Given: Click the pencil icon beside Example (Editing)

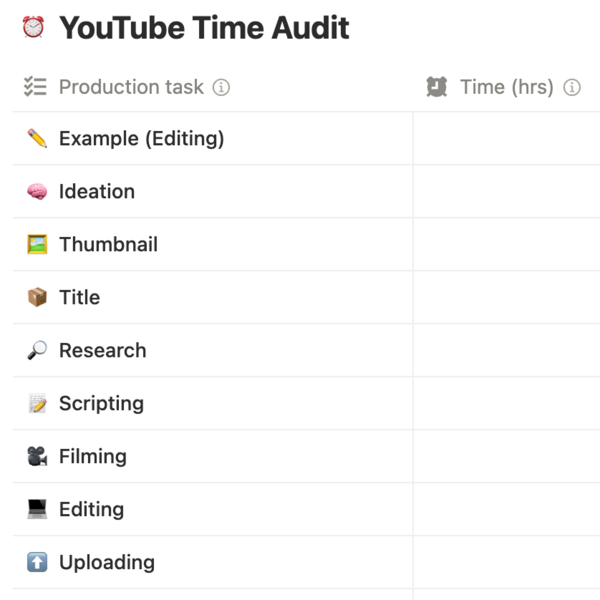Looking at the screenshot, I should click(37, 139).
